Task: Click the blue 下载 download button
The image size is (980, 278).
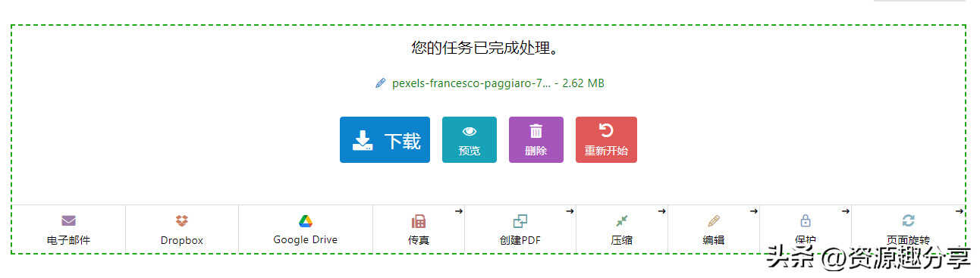Action: click(x=385, y=139)
